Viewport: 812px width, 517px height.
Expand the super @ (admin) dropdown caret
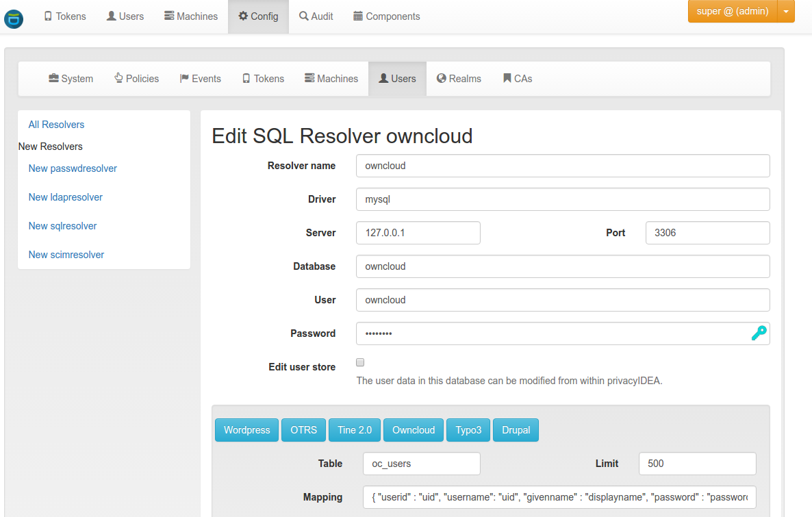785,12
